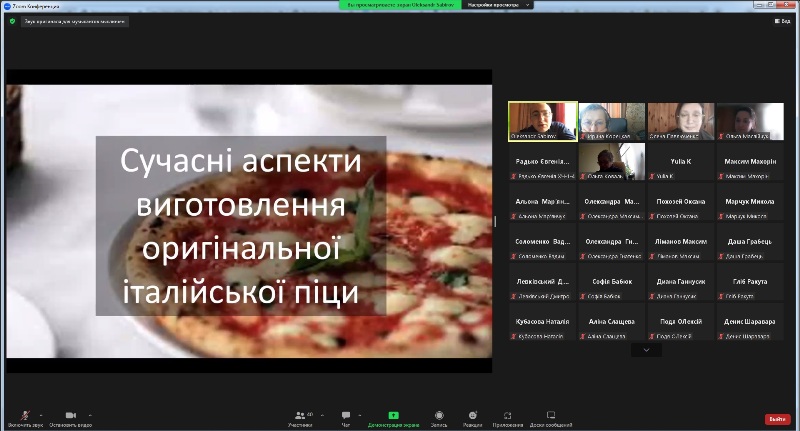Click the green Демонстрация экрана share icon

tap(393, 417)
